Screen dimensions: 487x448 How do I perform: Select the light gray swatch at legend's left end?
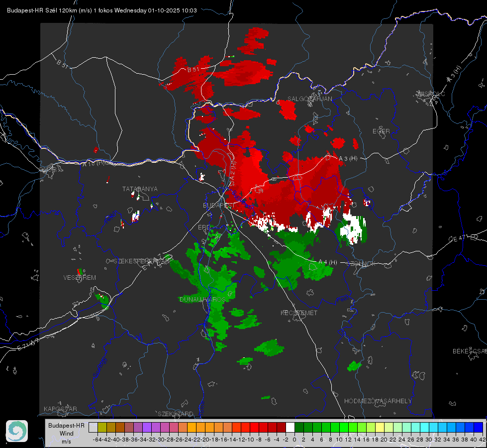tap(93, 427)
